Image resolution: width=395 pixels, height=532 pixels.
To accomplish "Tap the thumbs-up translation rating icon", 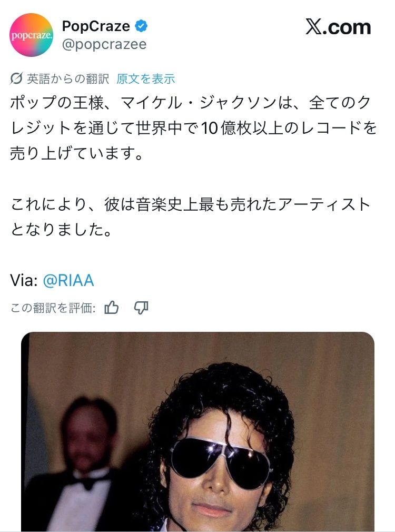I will 112,308.
